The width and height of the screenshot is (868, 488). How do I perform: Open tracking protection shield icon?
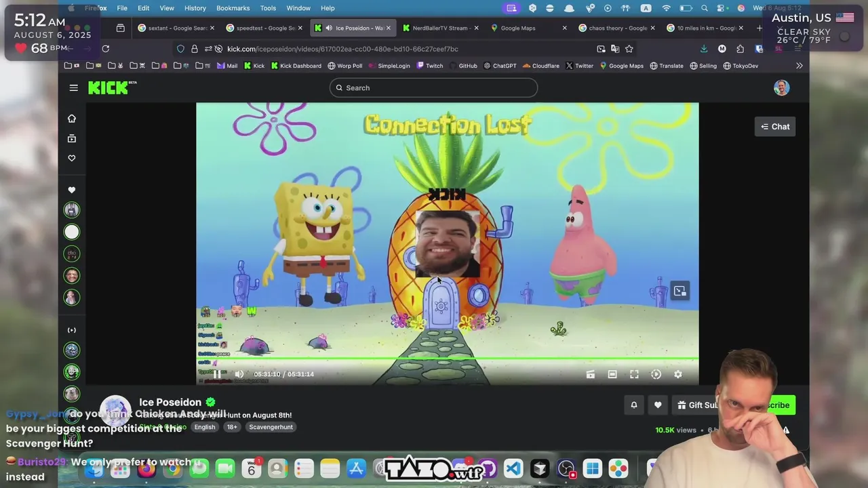[x=180, y=49]
